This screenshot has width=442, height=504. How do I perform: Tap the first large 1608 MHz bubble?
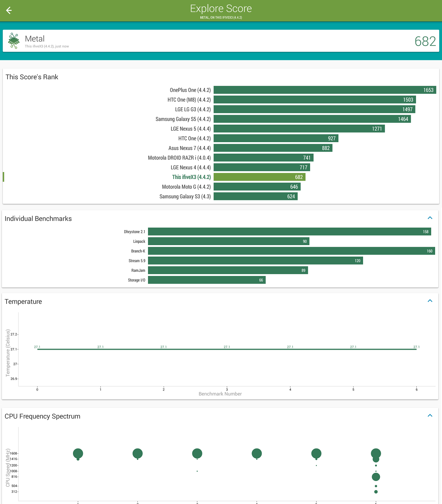tap(78, 453)
